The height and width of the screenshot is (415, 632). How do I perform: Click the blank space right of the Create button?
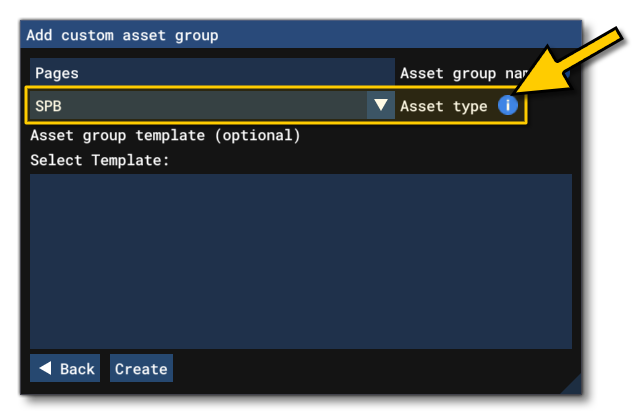click(370, 369)
